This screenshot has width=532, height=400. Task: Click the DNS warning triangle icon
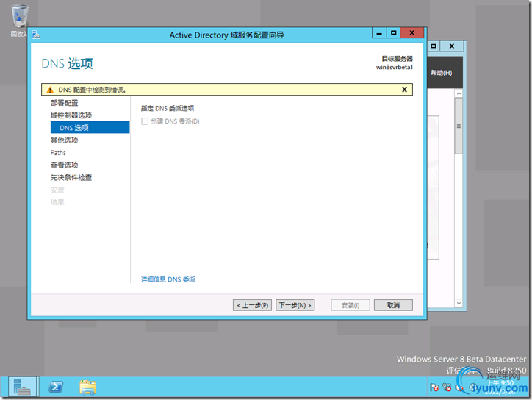point(50,90)
